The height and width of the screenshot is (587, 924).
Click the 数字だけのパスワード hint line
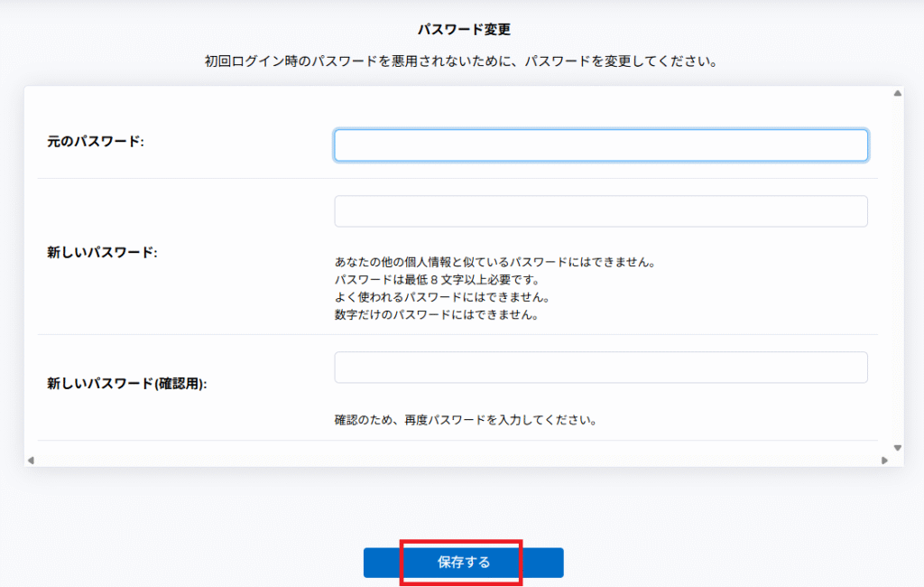[x=436, y=315]
